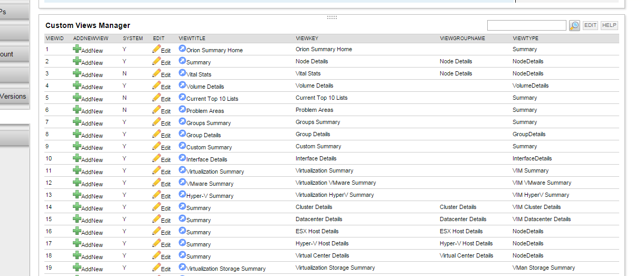Click blue arrow icon beside Current Top 10 Lists

coord(183,97)
